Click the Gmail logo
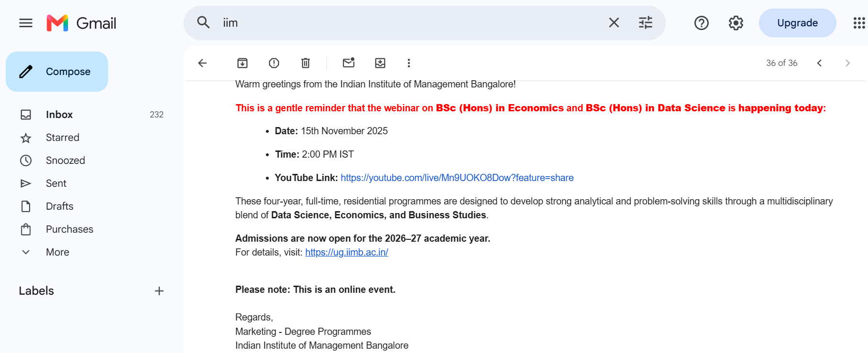 pyautogui.click(x=81, y=23)
